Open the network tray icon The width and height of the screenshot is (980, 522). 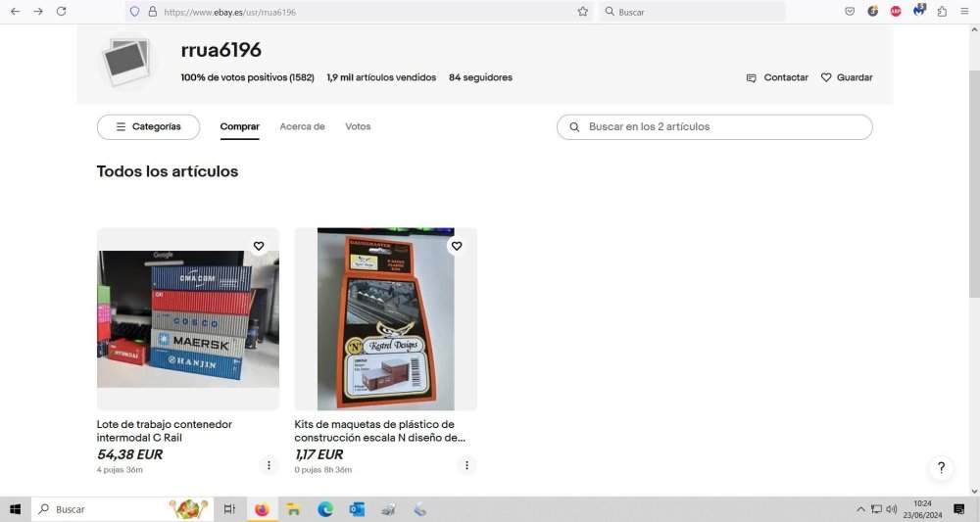coord(877,509)
